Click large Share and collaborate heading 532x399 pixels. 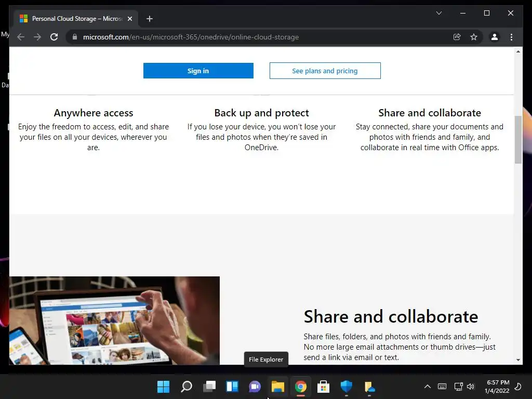pos(391,316)
